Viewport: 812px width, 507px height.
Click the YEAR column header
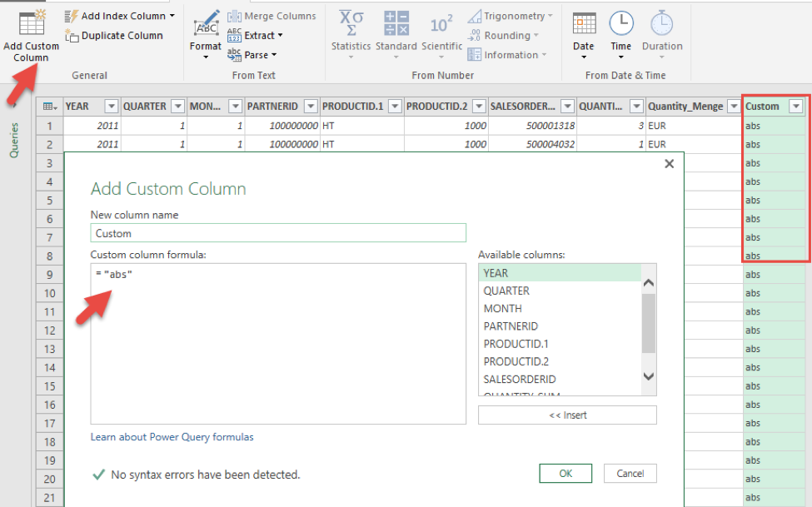92,107
